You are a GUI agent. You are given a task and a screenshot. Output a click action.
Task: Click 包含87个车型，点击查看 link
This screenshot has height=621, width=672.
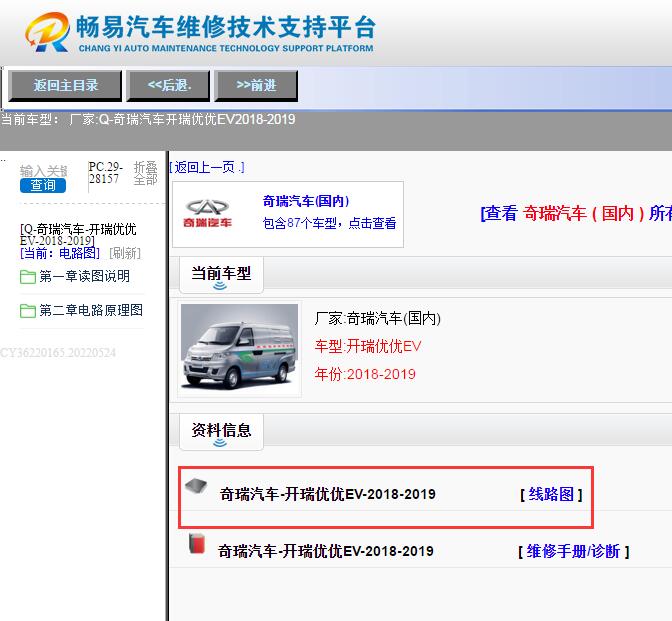[x=329, y=223]
